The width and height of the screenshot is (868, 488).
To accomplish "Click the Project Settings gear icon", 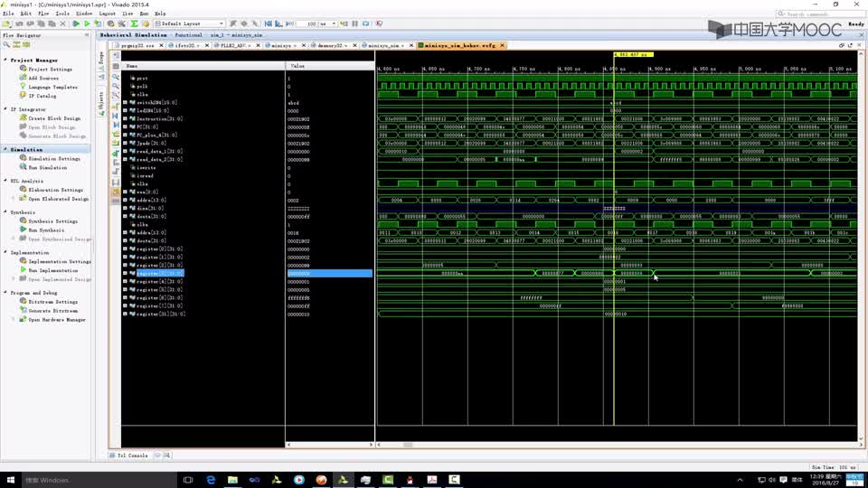I will (23, 69).
